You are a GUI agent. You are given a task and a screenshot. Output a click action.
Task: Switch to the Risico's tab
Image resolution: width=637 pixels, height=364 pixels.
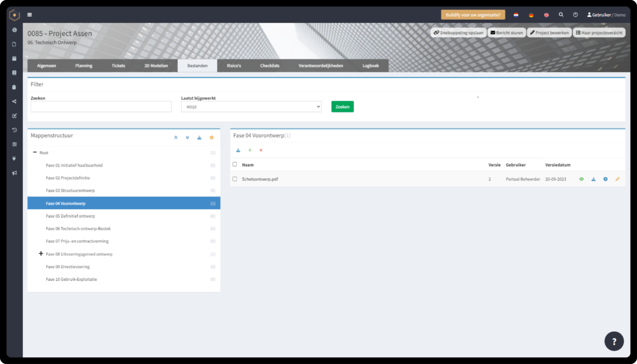pyautogui.click(x=234, y=66)
